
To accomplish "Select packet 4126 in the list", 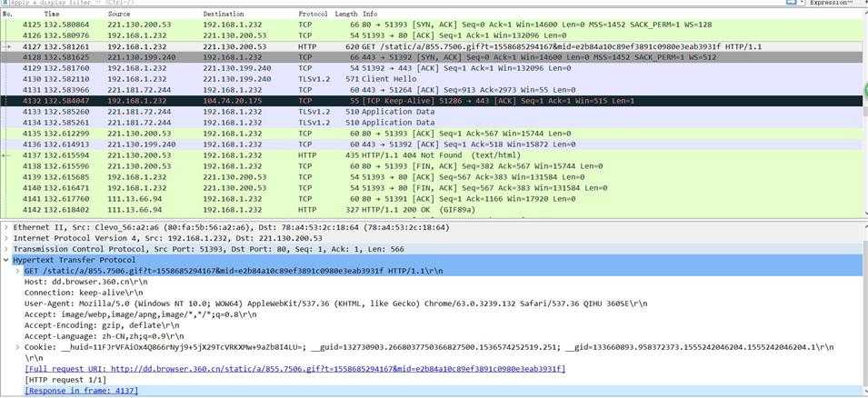I will (x=432, y=35).
